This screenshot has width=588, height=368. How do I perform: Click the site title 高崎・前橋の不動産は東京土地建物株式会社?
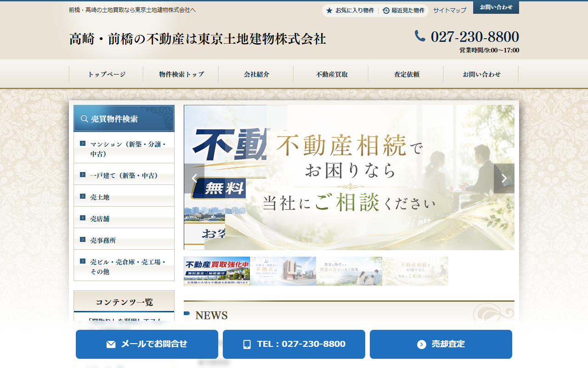pyautogui.click(x=198, y=39)
